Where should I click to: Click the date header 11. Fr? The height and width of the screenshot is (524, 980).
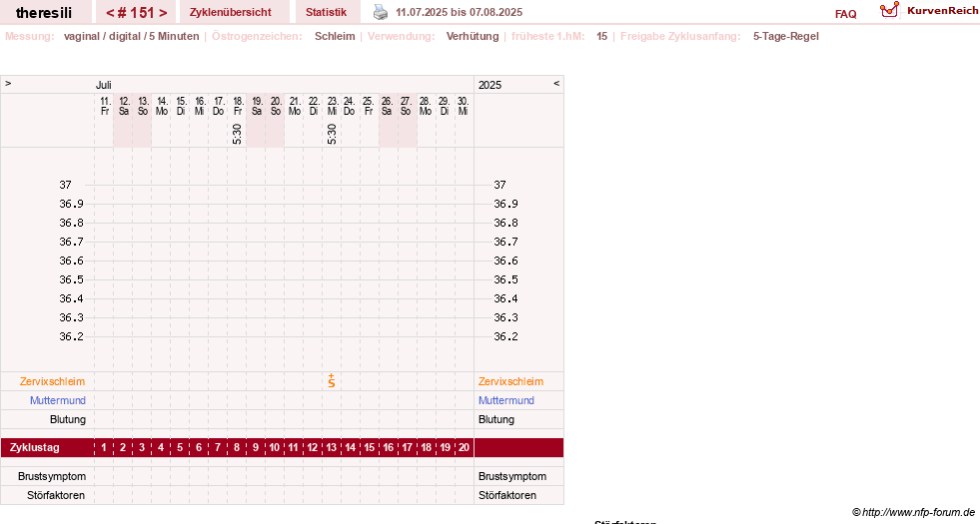point(105,106)
